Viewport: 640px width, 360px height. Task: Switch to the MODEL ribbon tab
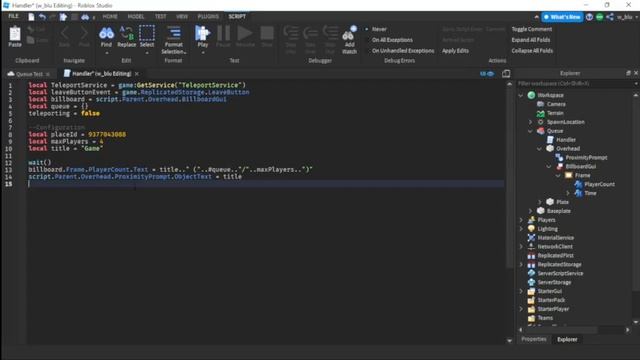pos(136,16)
